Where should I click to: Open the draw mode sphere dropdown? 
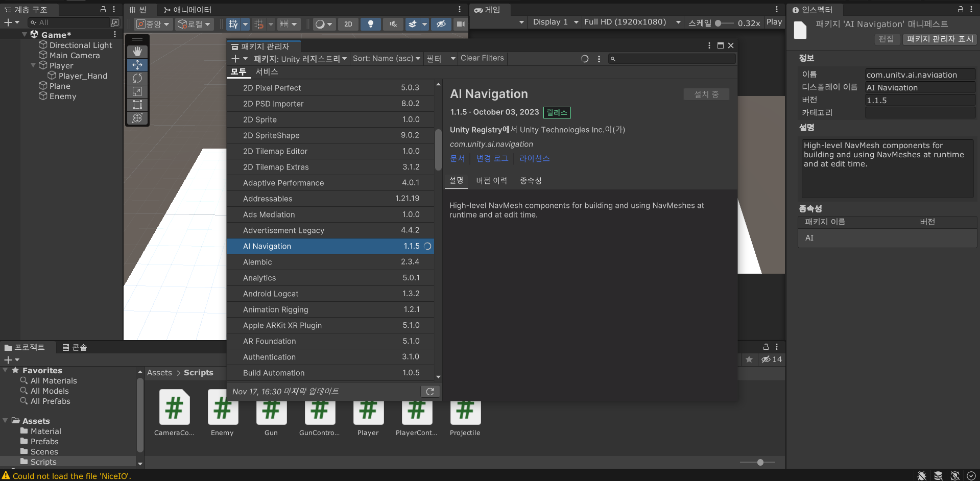[324, 24]
